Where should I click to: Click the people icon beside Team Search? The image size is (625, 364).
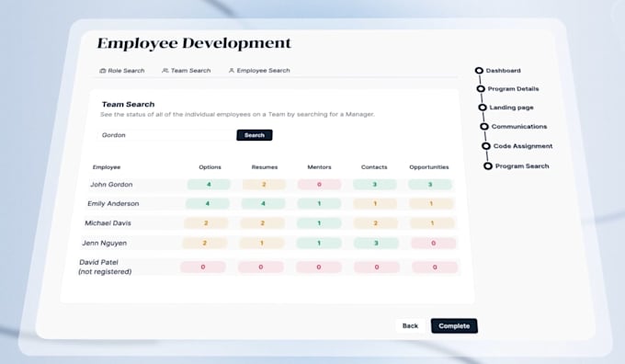tap(165, 70)
